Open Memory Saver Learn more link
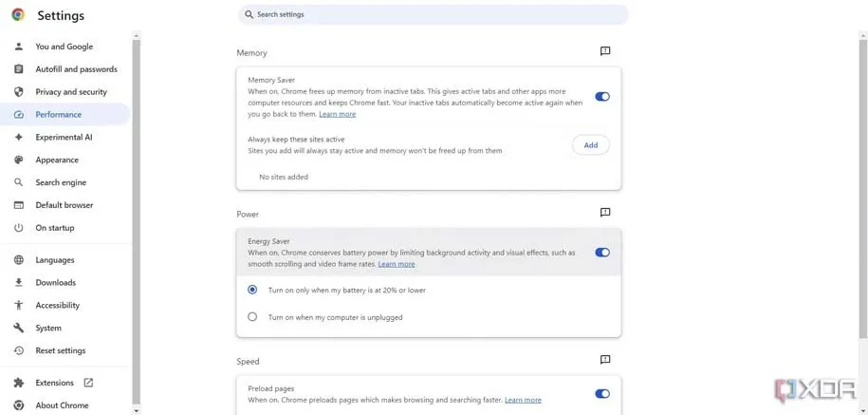Screen dimensions: 868x415 click(338, 114)
